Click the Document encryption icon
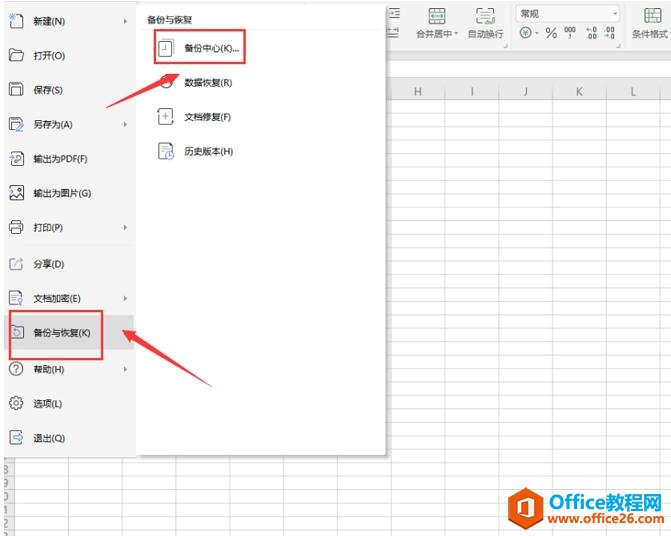Image resolution: width=671 pixels, height=536 pixels. pyautogui.click(x=16, y=298)
